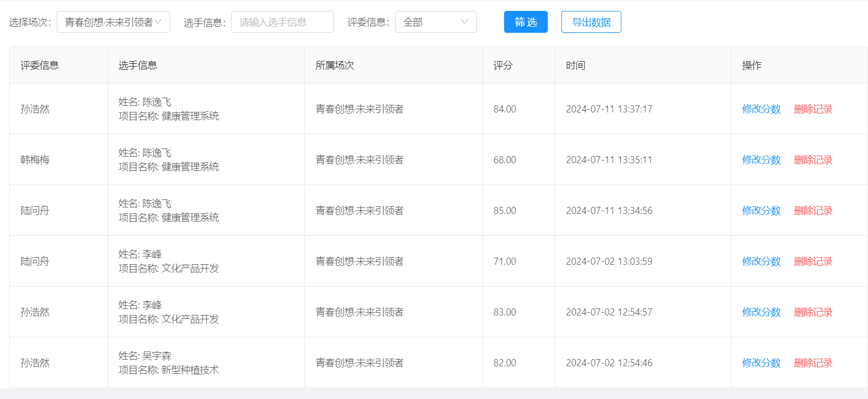Viewport: 868px width, 399px height.
Task: Click 修改分数 in 71.00 row
Action: [762, 261]
